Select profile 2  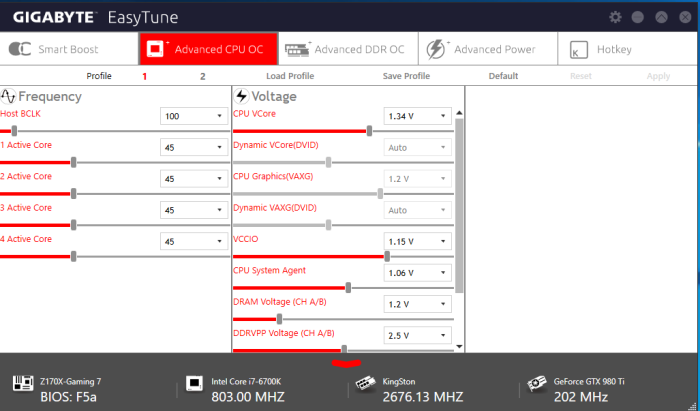tap(203, 76)
